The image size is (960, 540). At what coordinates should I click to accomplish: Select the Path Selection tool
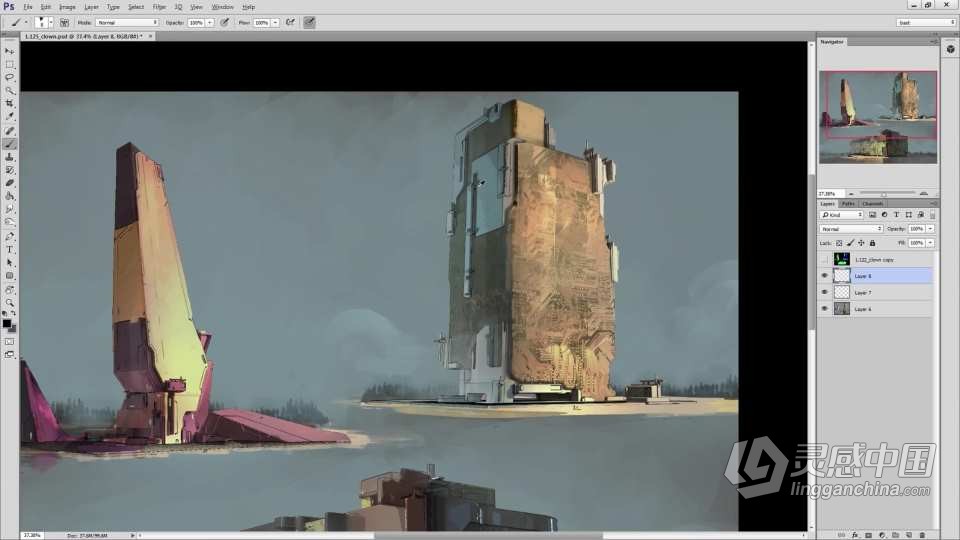pos(9,262)
